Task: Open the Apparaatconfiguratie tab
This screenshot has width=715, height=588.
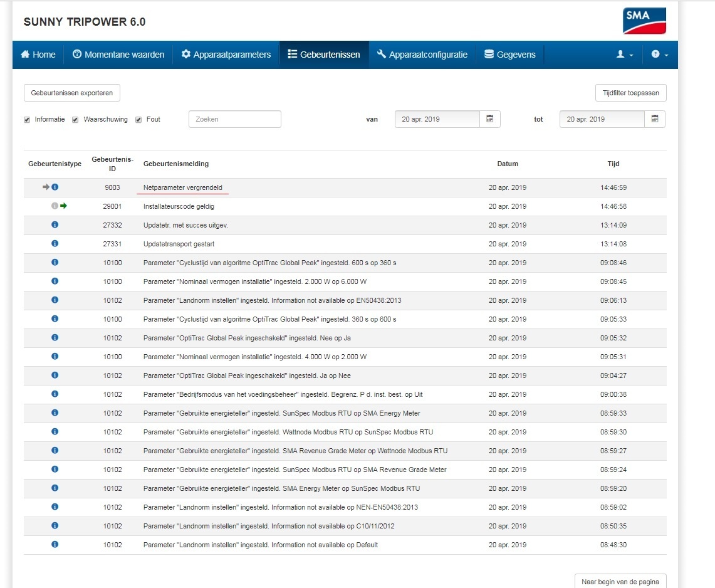Action: [x=422, y=55]
